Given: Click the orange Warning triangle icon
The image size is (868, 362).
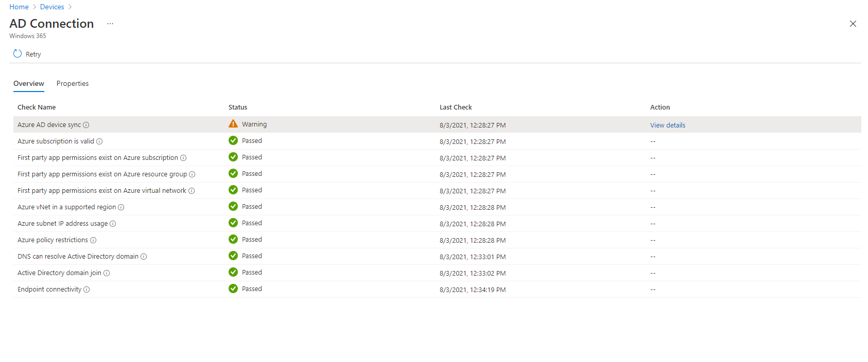Looking at the screenshot, I should point(233,124).
